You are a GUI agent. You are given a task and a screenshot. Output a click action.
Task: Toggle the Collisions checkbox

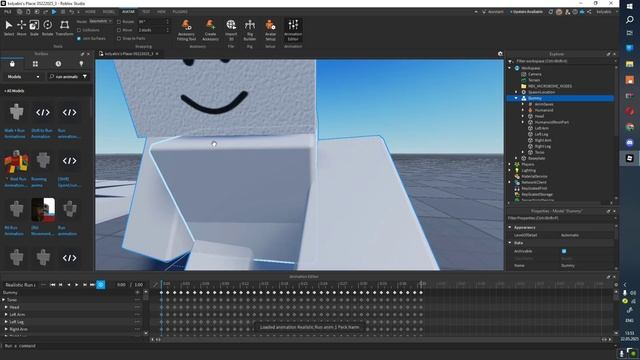point(79,30)
